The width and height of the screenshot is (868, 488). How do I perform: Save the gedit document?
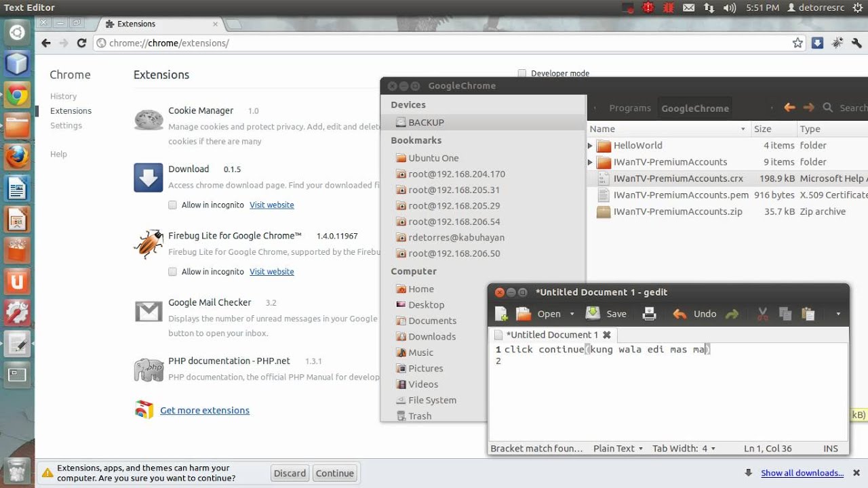coord(606,314)
